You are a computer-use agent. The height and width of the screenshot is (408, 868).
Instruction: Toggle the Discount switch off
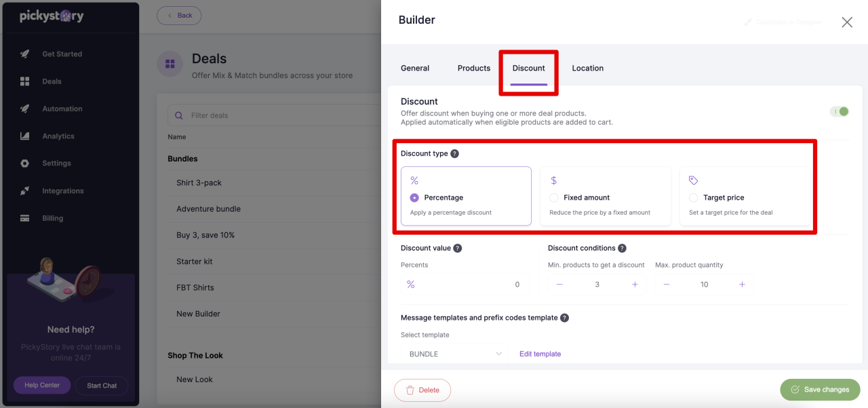pyautogui.click(x=840, y=111)
